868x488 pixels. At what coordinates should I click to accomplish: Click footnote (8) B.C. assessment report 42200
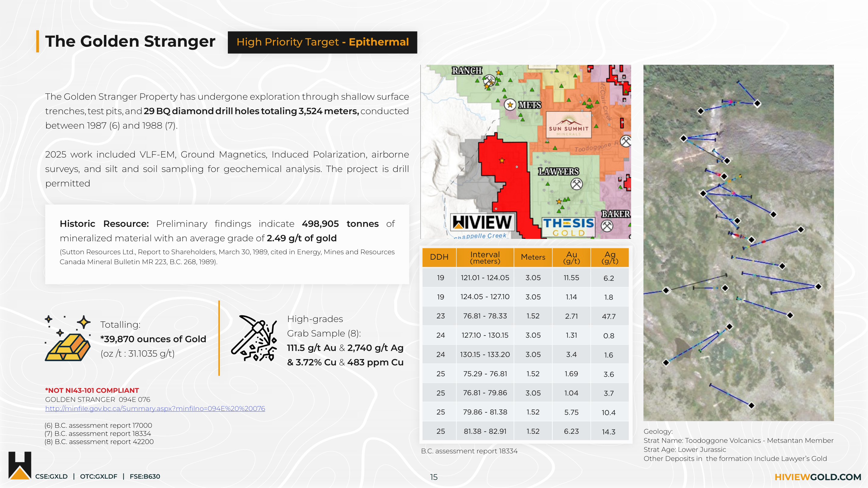tap(99, 442)
